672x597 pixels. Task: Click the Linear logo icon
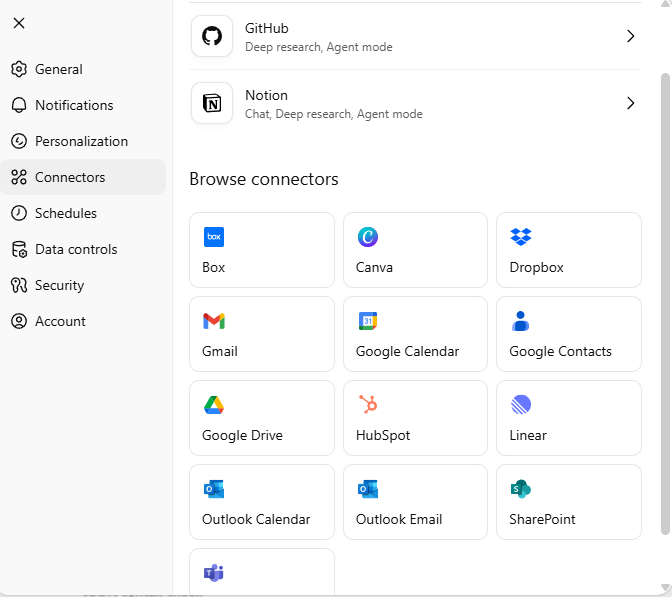coord(521,405)
